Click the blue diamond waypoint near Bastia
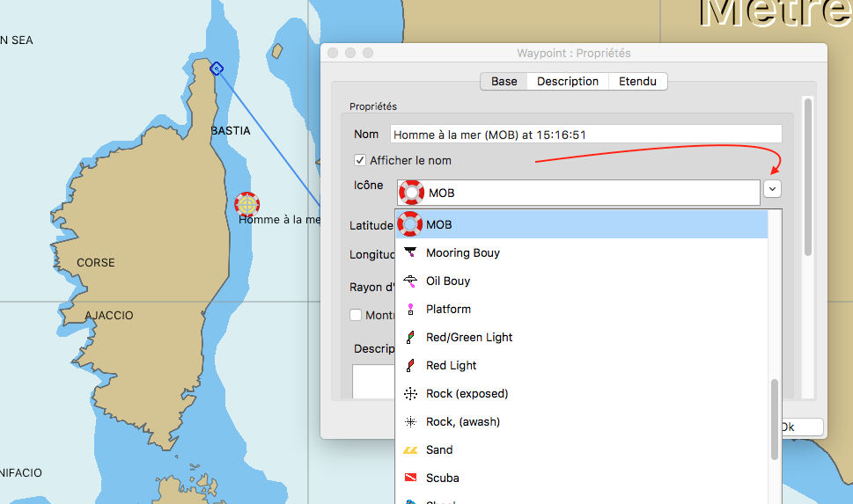Screen dimensions: 853x504 [x=216, y=68]
